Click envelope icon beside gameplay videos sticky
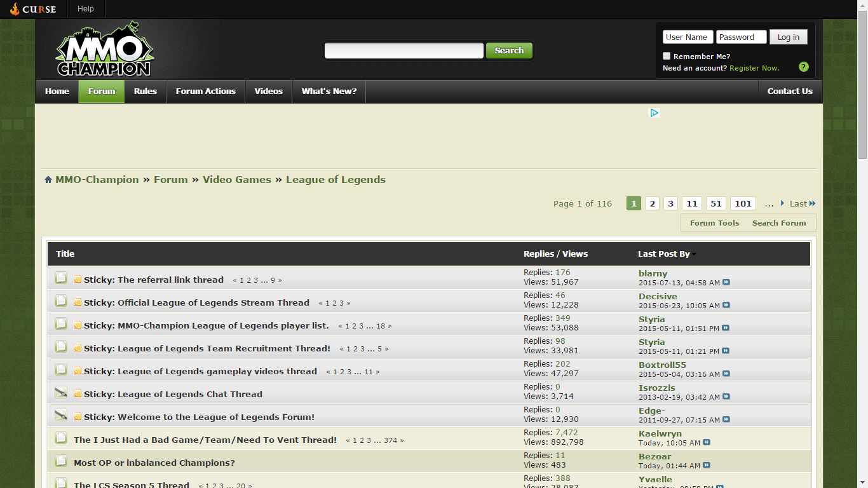The width and height of the screenshot is (868, 488). (78, 371)
